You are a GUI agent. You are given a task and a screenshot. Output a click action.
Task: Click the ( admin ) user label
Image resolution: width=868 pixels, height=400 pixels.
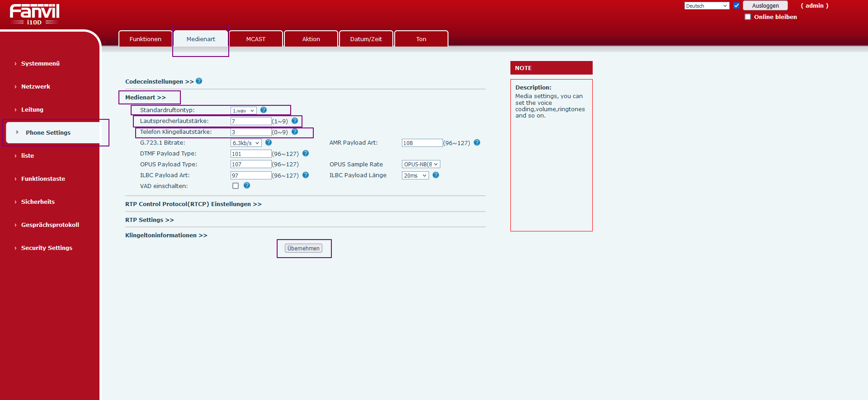pos(815,6)
